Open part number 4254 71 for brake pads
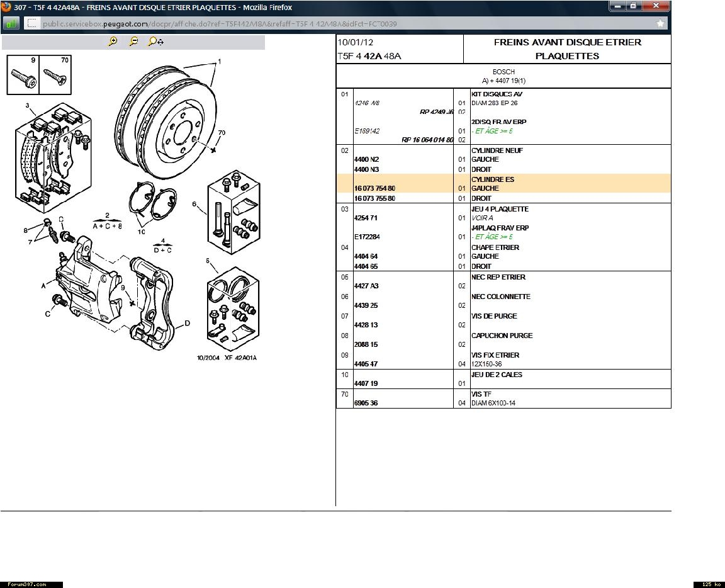 pos(366,218)
